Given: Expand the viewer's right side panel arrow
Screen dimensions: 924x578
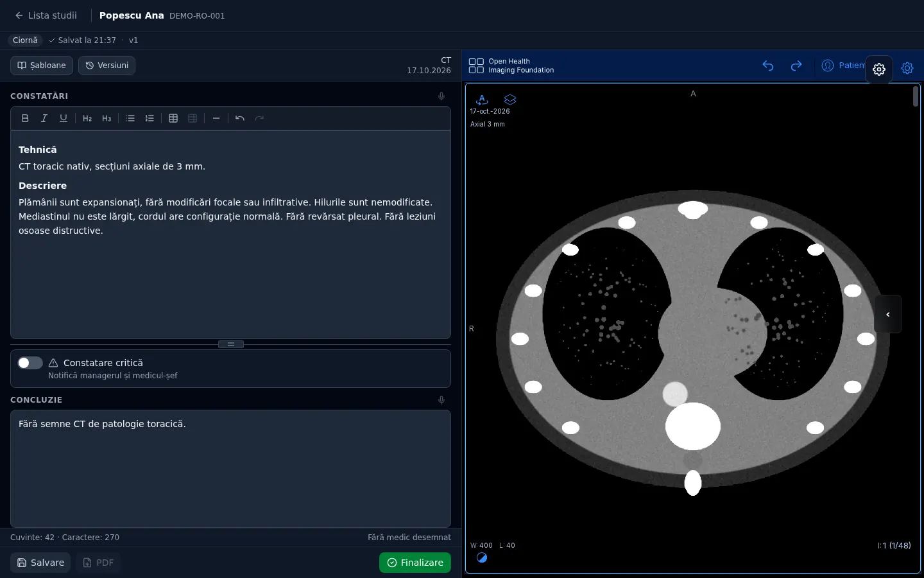Looking at the screenshot, I should click(888, 314).
